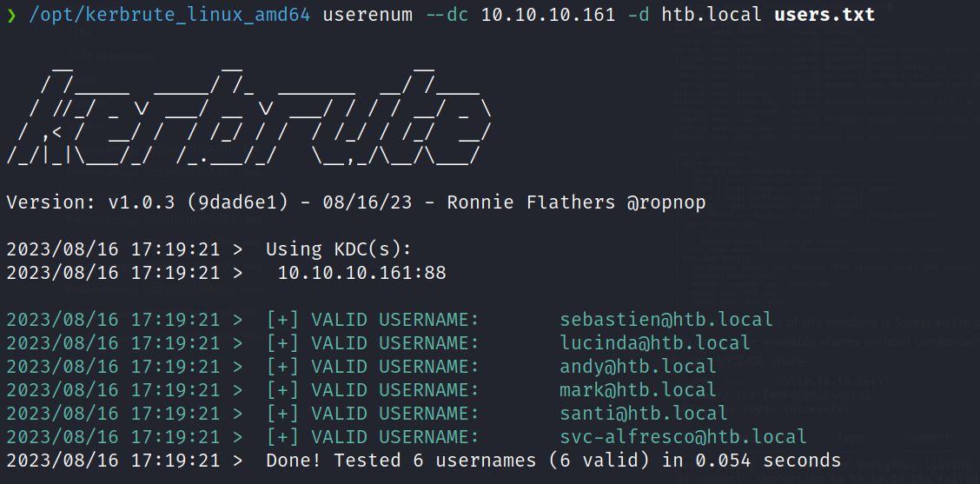Click the green prompt arrow symbol

10,16
